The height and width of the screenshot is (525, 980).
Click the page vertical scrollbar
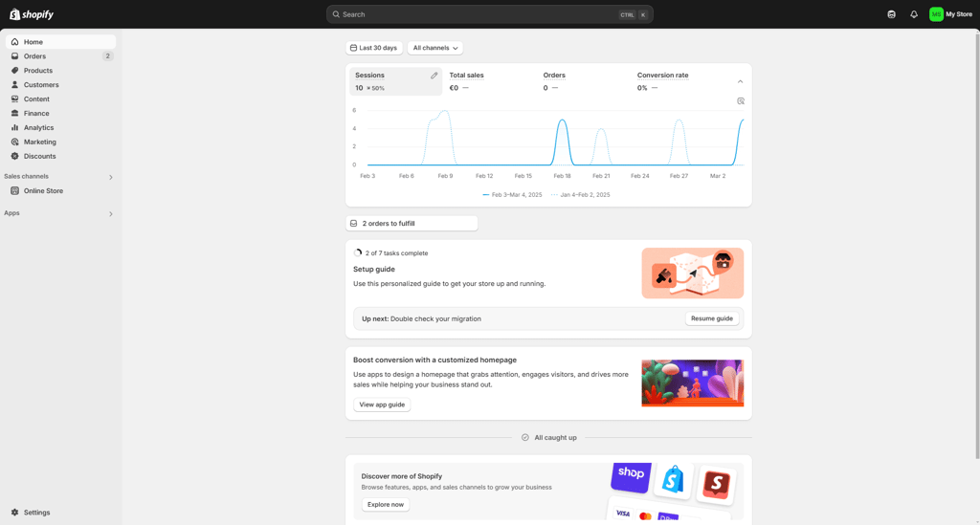point(977,247)
